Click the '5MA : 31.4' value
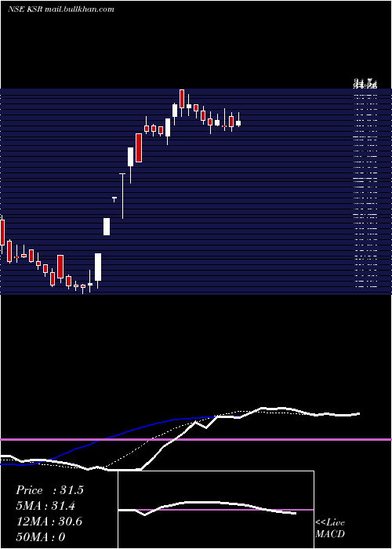This screenshot has height=549, width=392. tap(45, 506)
